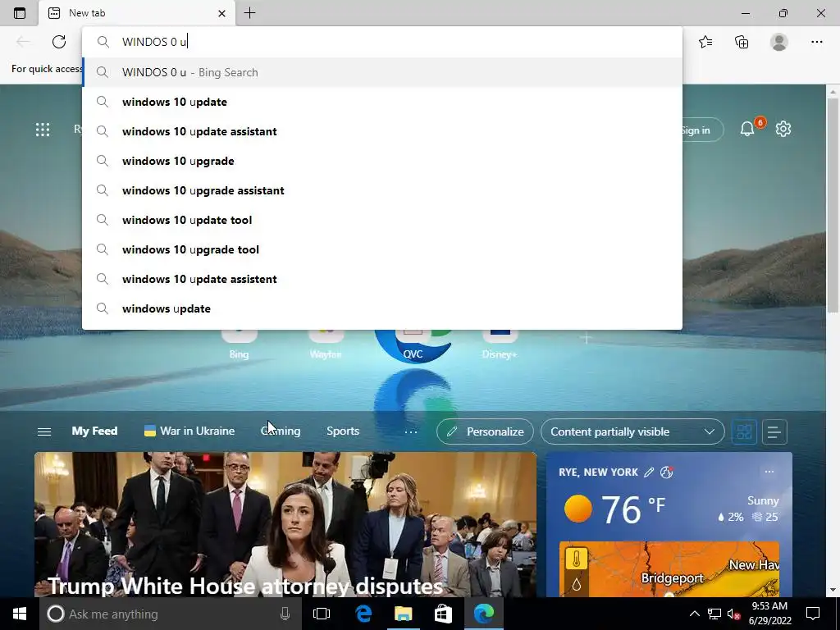
Task: Select 'WINDOS 0 u - Bing Search' suggestion
Action: click(382, 72)
